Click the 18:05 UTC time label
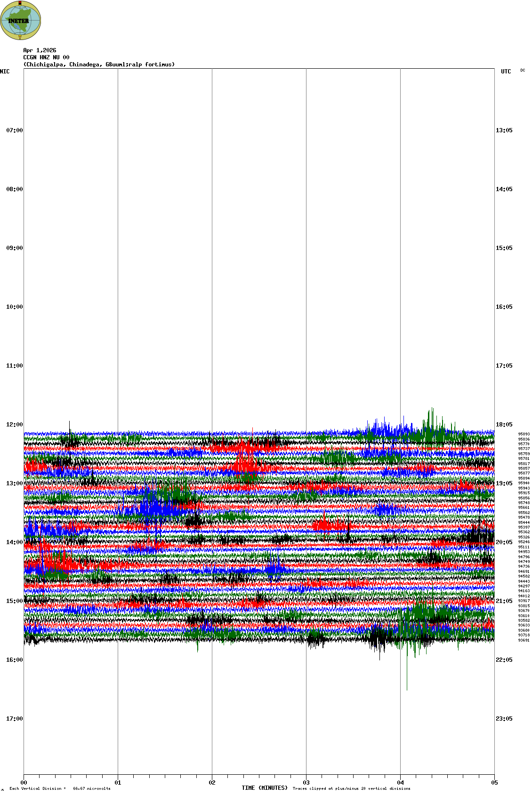This screenshot has width=532, height=795. point(504,425)
